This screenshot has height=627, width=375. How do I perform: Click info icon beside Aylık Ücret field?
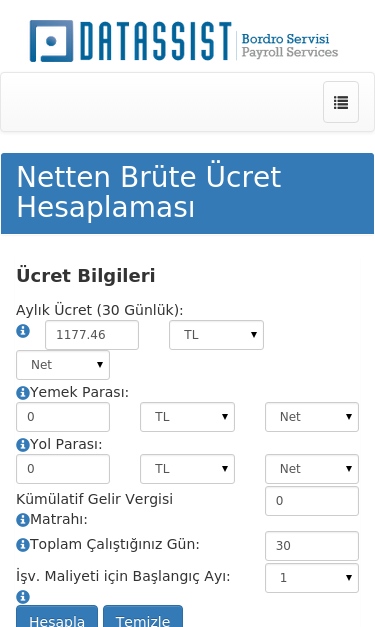23,331
